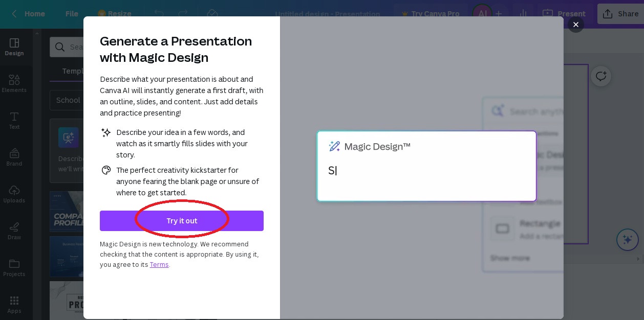Open the Company Profile template thumbnail

(67, 212)
